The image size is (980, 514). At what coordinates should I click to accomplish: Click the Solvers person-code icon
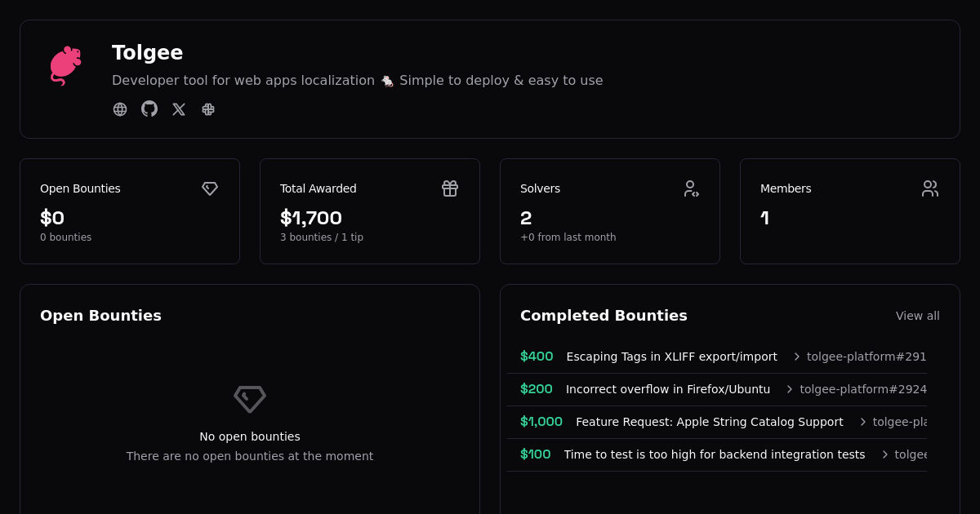pyautogui.click(x=691, y=188)
